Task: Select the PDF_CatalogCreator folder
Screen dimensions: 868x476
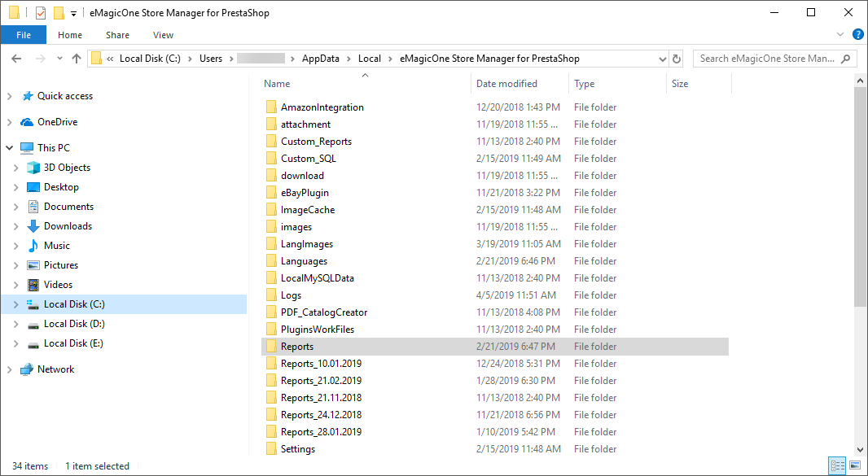Action: (x=324, y=312)
